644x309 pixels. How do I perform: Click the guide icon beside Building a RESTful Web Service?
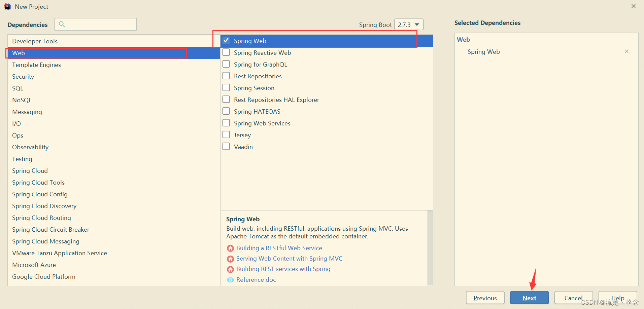(x=230, y=248)
